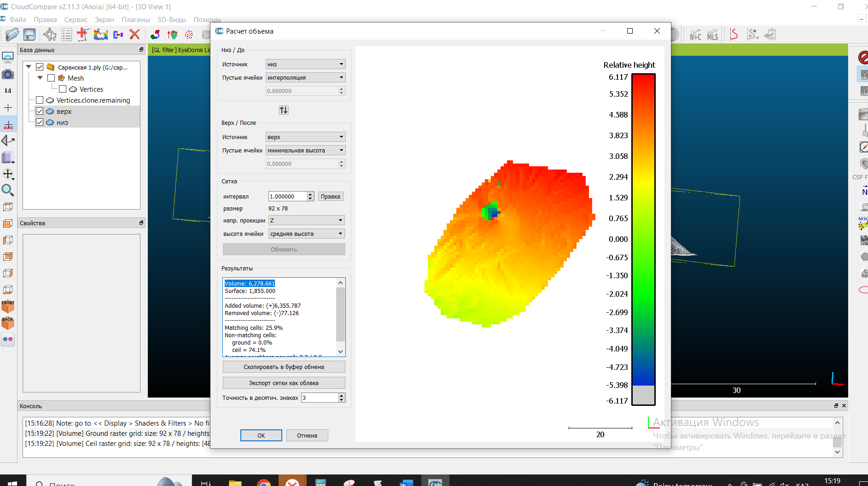Viewport: 868px width, 486px height.
Task: Click the red X delete icon in toolbar
Action: tap(134, 35)
